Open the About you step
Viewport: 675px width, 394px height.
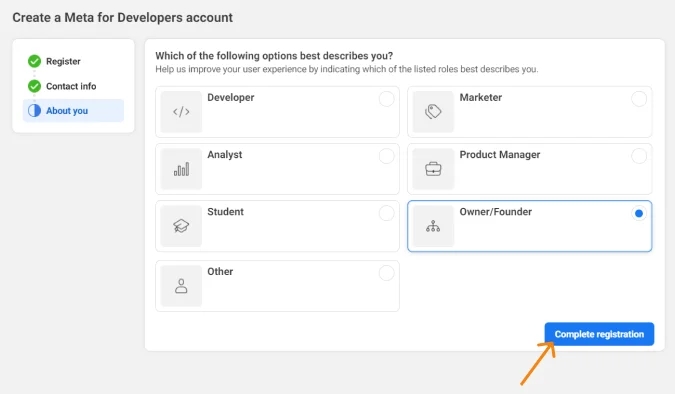[x=73, y=111]
